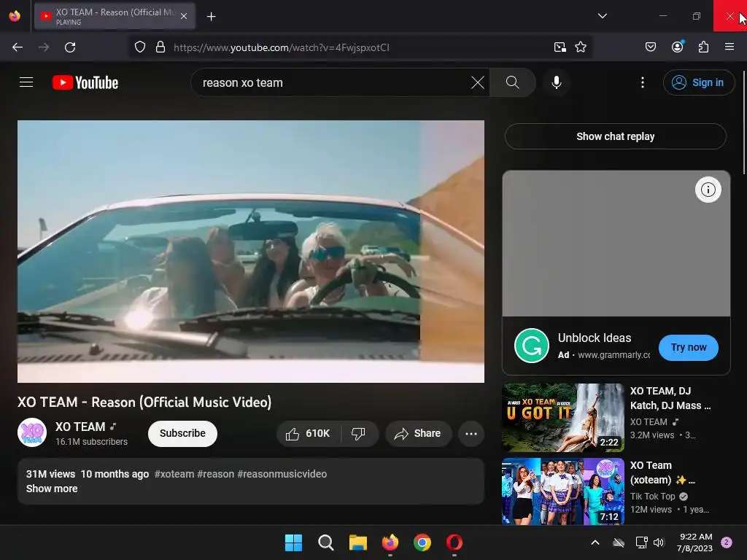Start voice search with microphone icon

[556, 82]
